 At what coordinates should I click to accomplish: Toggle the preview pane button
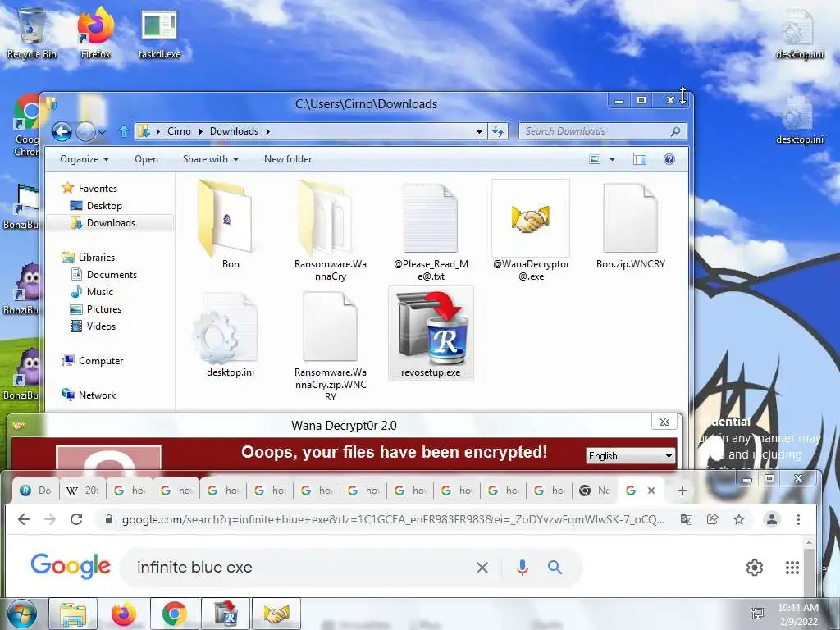coord(640,159)
